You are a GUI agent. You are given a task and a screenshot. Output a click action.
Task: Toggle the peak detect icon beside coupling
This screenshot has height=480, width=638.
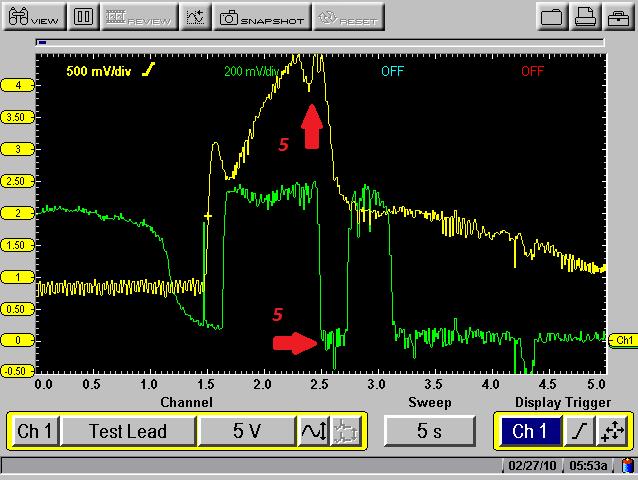(345, 431)
